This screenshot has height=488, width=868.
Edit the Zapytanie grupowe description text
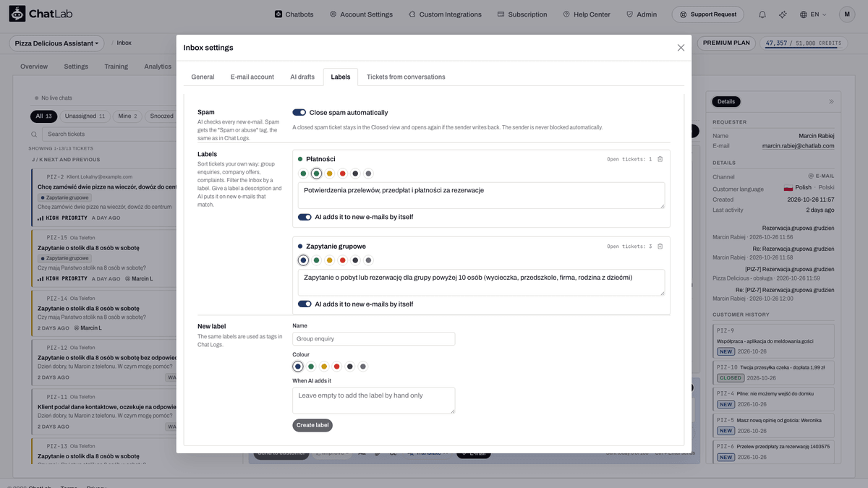[x=481, y=283]
